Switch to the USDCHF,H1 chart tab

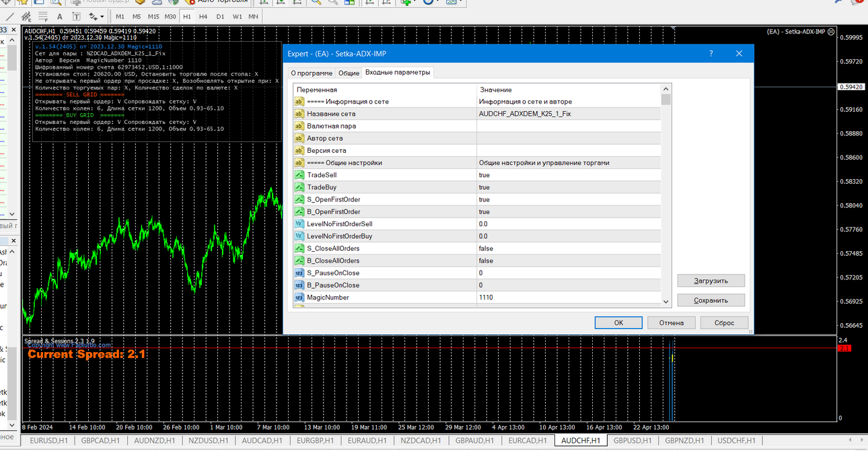coord(736,440)
